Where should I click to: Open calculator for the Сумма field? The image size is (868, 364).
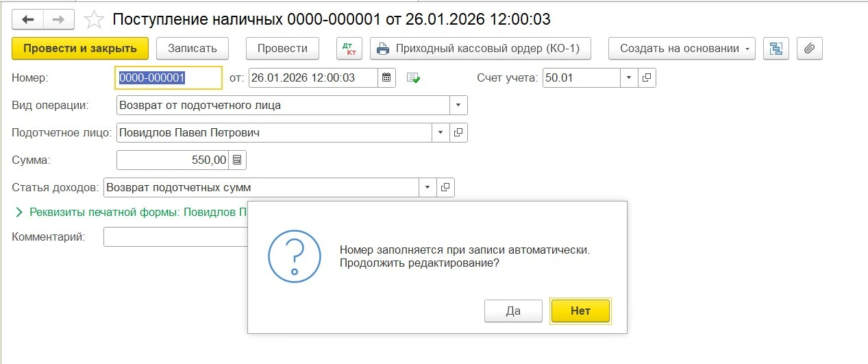click(237, 160)
